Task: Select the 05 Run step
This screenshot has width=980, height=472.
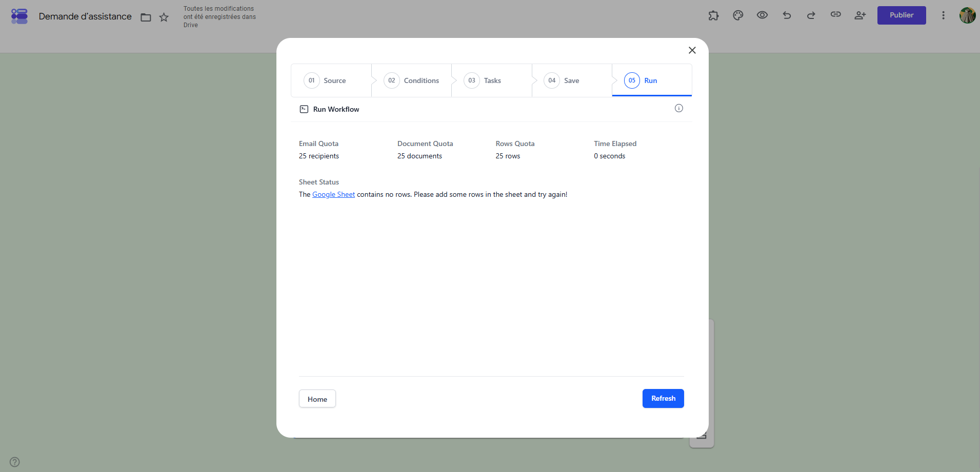Action: [652, 80]
